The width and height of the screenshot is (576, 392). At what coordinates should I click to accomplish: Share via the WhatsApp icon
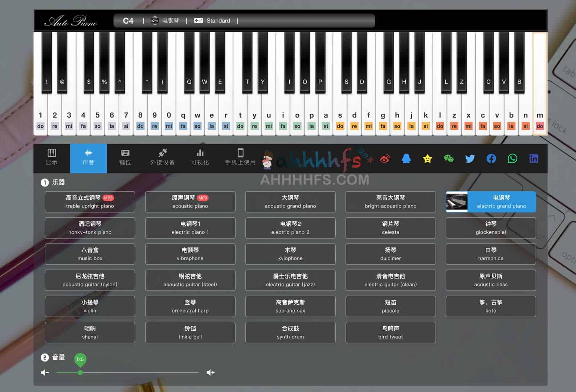pos(512,159)
